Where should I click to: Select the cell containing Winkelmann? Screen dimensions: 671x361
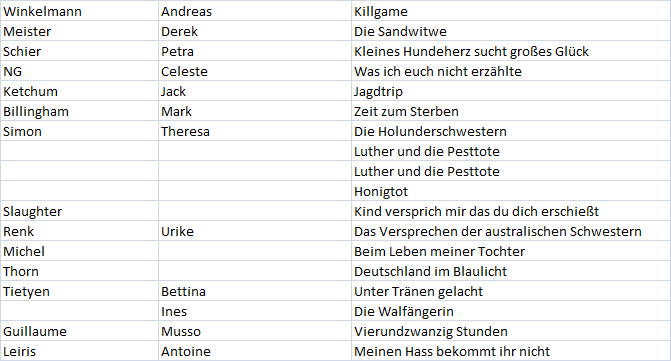click(x=80, y=11)
